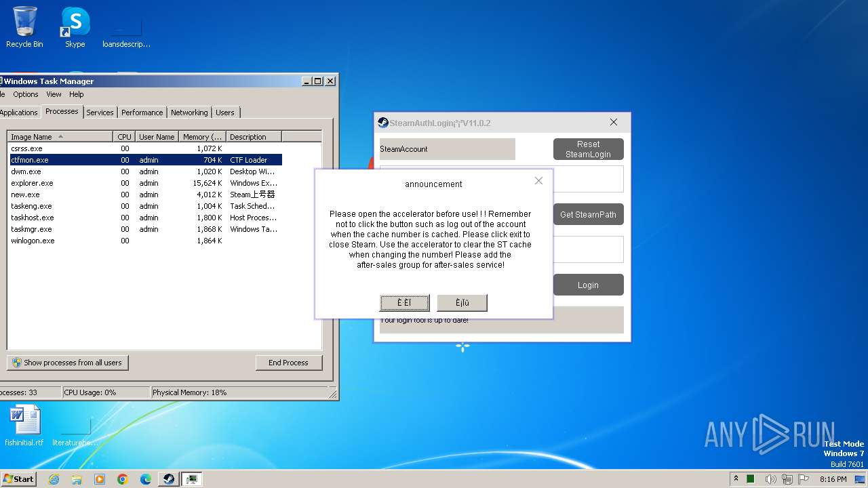
Task: Select ctfmon.exe process row
Action: click(x=144, y=160)
